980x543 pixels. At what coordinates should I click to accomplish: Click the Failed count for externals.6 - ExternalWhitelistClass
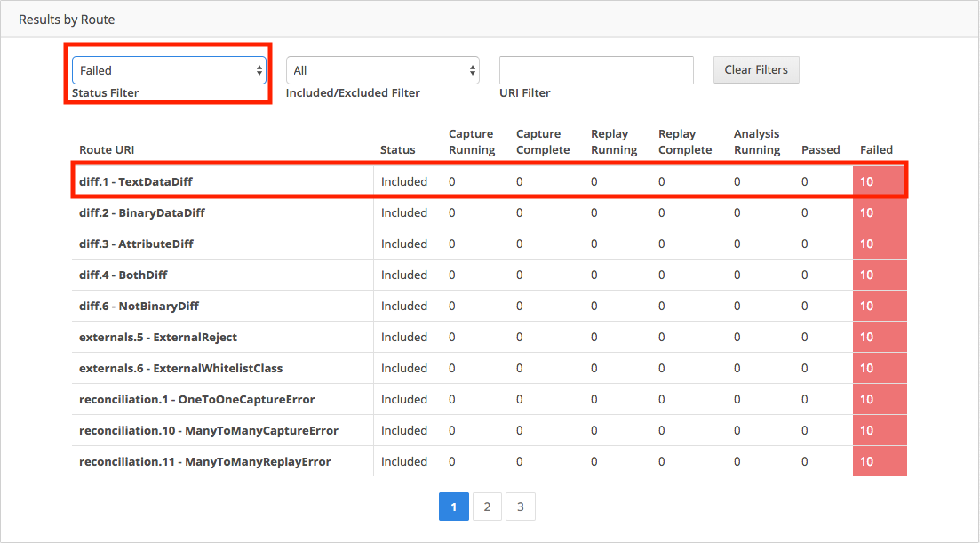click(880, 369)
